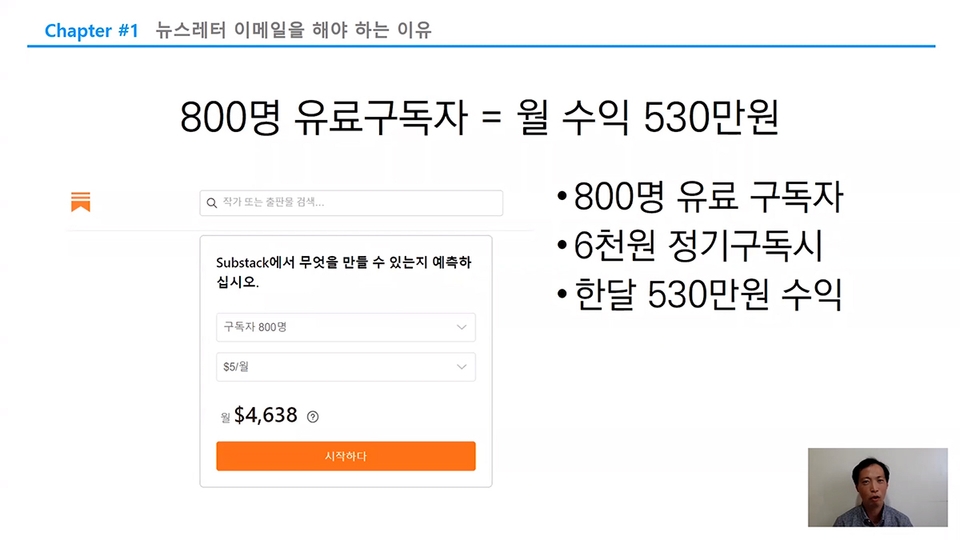Click the chevron arrow in the 구독자 800명 box
The width and height of the screenshot is (960, 540).
462,327
